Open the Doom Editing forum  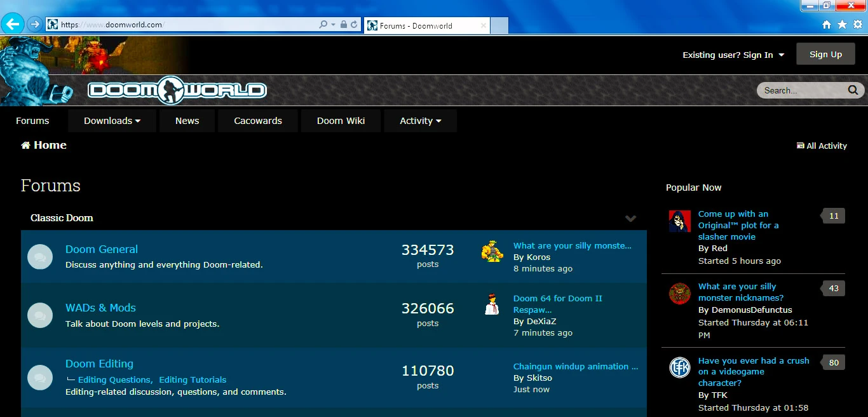(99, 364)
